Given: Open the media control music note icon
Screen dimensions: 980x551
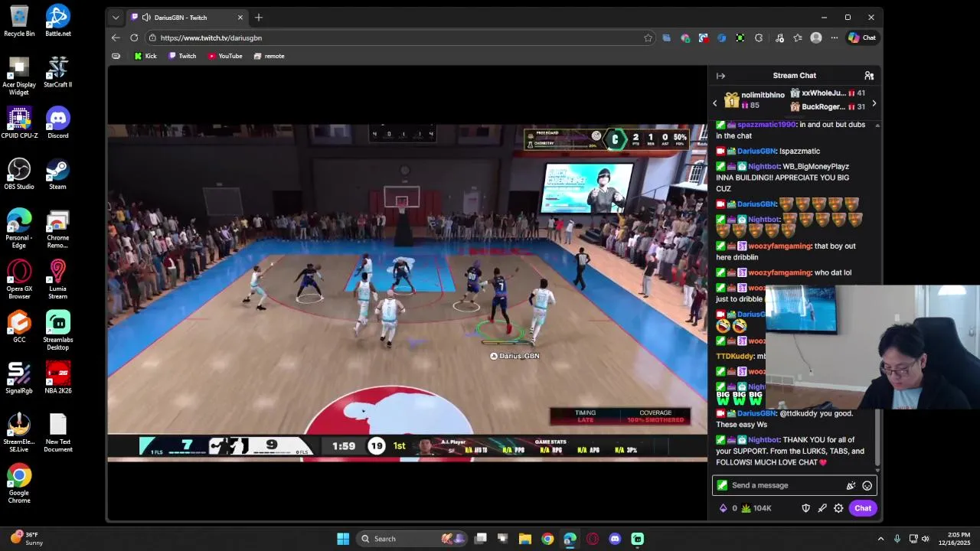Looking at the screenshot, I should tap(779, 37).
